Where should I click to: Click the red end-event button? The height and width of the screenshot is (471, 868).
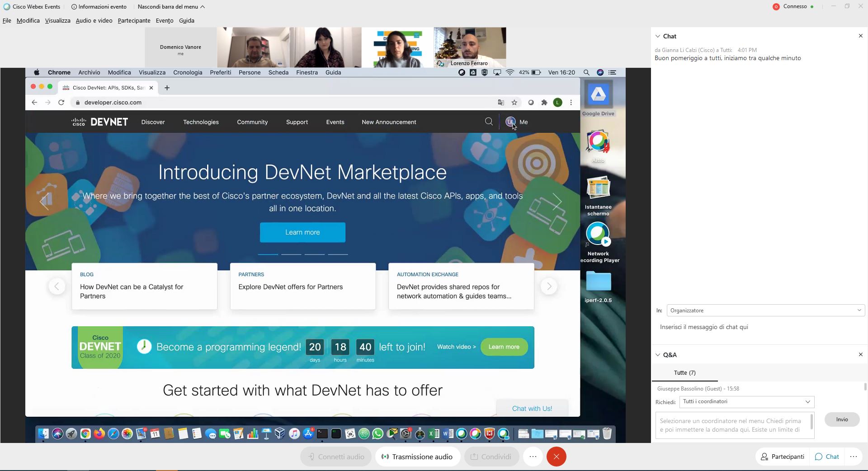tap(557, 457)
